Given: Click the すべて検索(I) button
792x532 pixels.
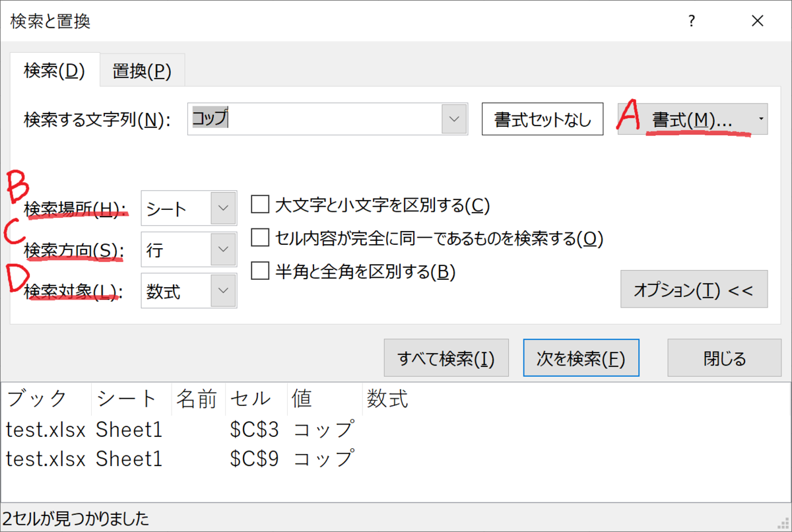Looking at the screenshot, I should (x=445, y=358).
